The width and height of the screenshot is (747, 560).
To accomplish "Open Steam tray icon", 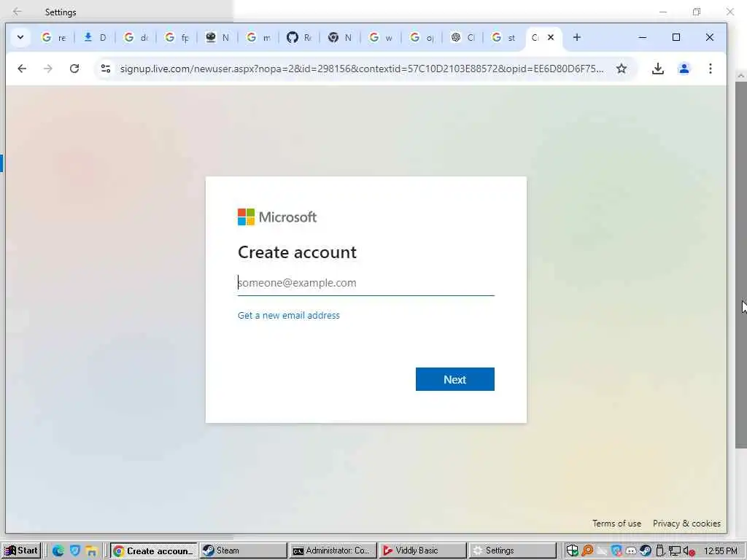I will pos(646,551).
